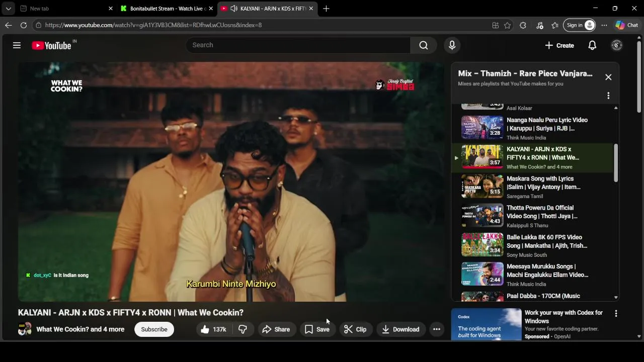Screen dimensions: 644x362
Task: Open options menu for the Codex ad
Action: click(x=616, y=313)
